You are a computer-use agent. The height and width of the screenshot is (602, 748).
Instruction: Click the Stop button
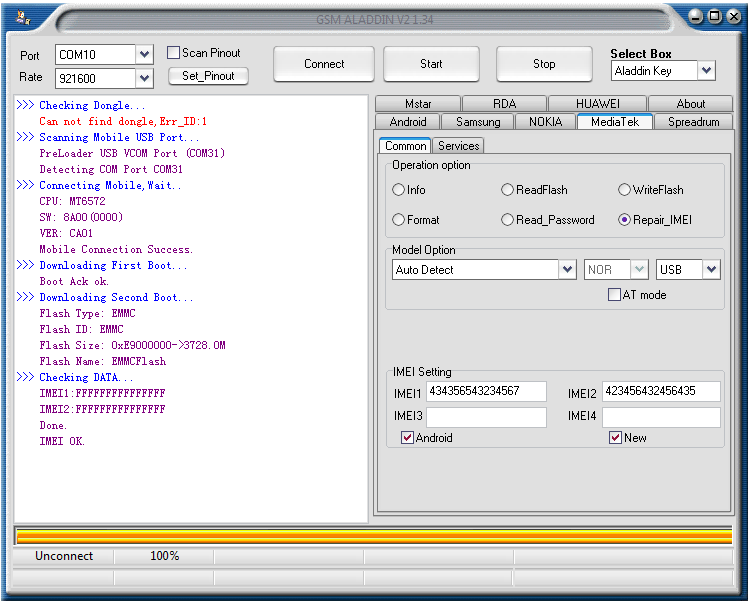pos(544,64)
